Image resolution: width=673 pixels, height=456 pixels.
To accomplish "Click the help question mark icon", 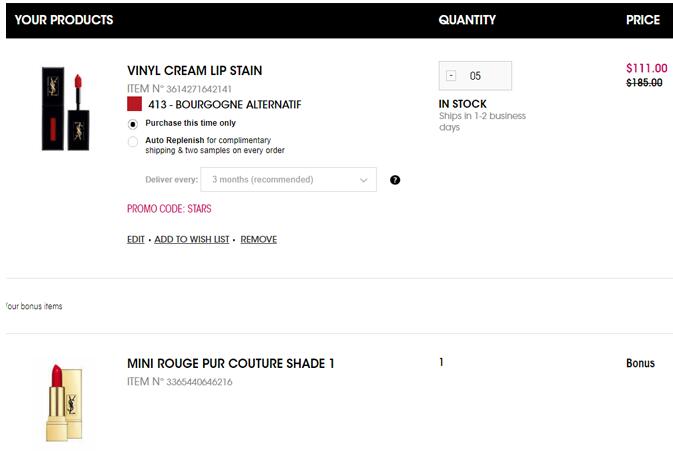I will tap(395, 180).
